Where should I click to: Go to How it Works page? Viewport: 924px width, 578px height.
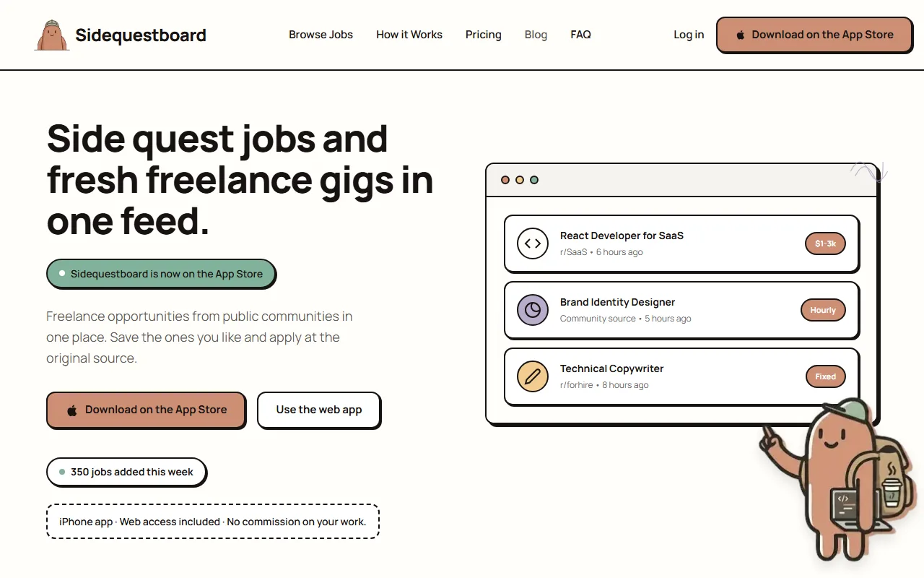(409, 35)
